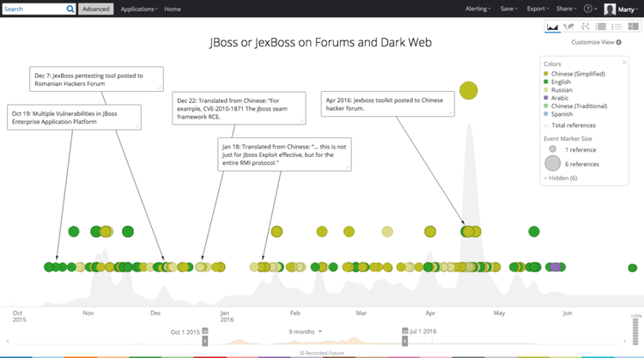
Task: Click the start date calendar icon
Action: 205,331
